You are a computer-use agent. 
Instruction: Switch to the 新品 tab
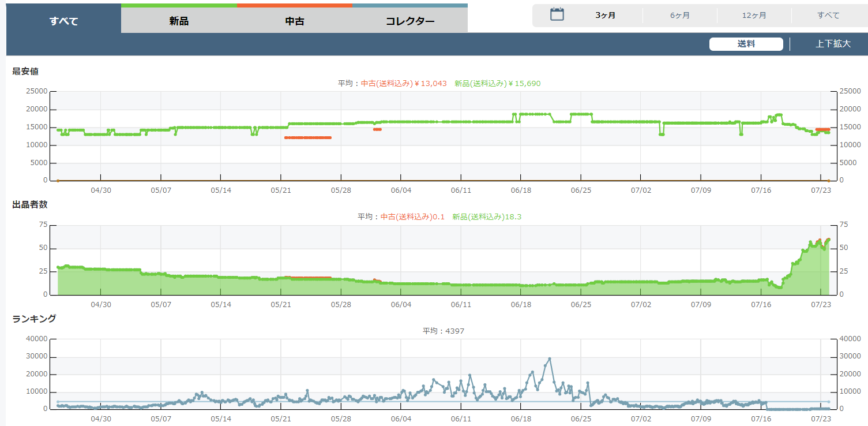coord(179,21)
